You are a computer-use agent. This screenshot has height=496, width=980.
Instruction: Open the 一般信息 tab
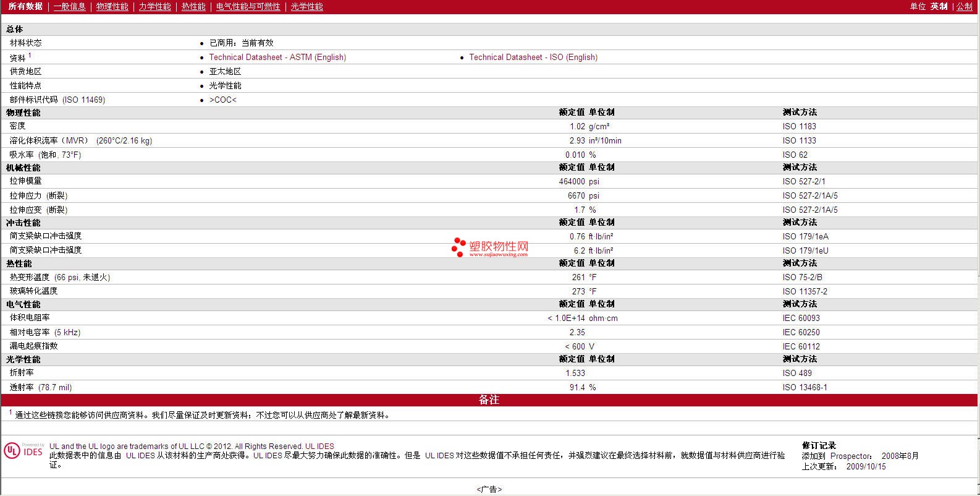pyautogui.click(x=69, y=6)
